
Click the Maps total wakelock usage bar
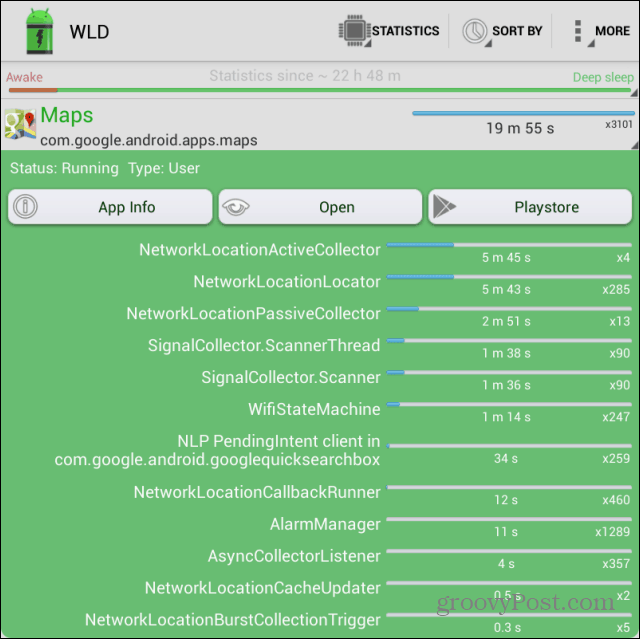coord(523,113)
